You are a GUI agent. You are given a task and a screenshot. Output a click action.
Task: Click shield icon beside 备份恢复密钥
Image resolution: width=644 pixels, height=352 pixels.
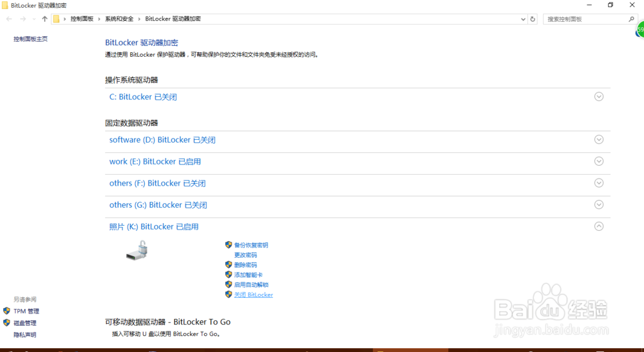tap(229, 245)
